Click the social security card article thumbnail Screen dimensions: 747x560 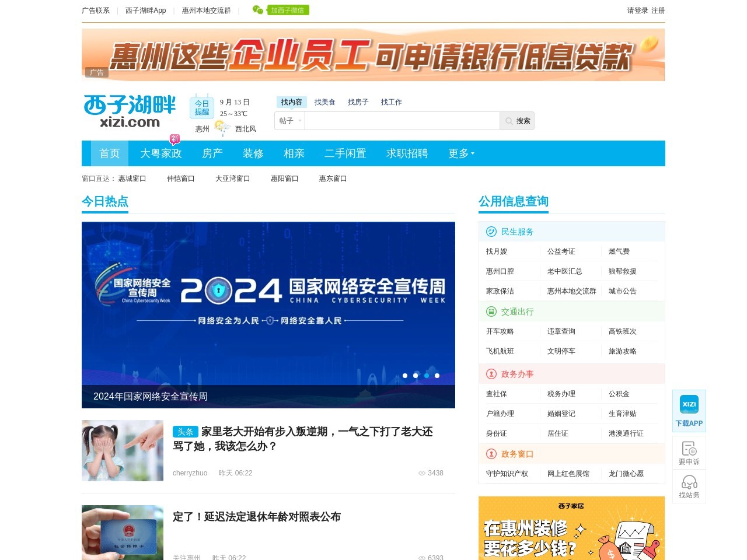123,533
